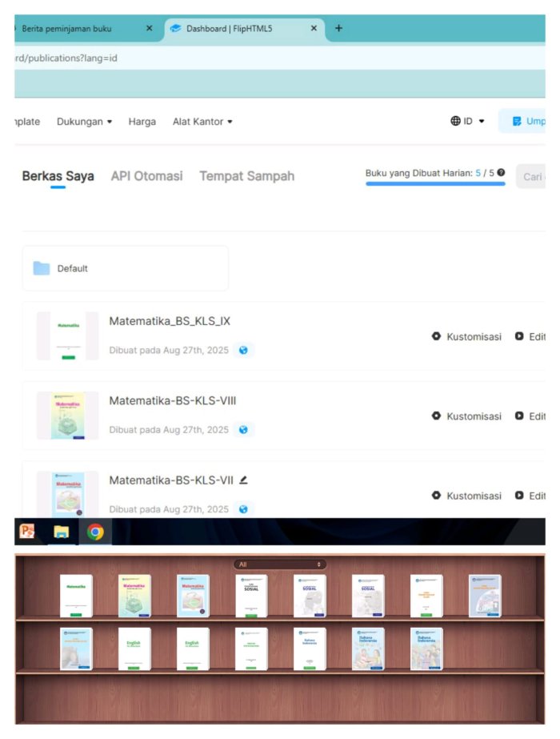560x739 pixels.
Task: Click the 'Dibuat pada Aug 27th, 2025' text under Matematika_BS_KLS_IX
Action: pyautogui.click(x=169, y=350)
